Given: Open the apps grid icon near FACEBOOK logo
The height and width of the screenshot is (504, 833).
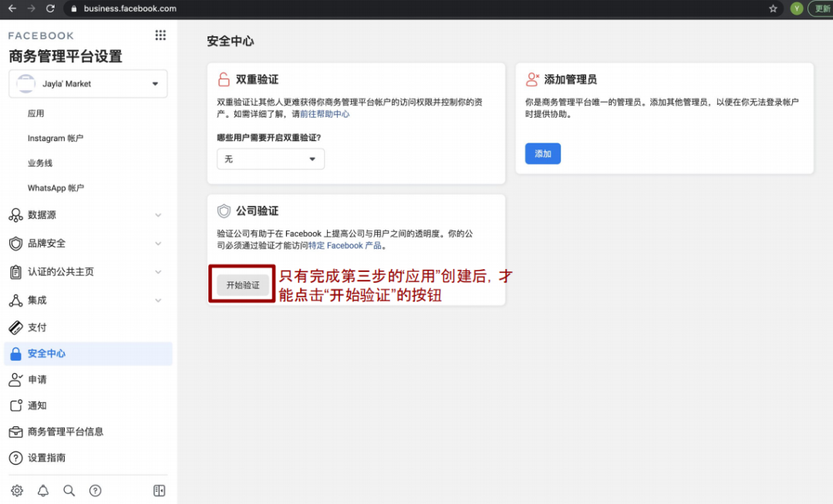Looking at the screenshot, I should 160,35.
